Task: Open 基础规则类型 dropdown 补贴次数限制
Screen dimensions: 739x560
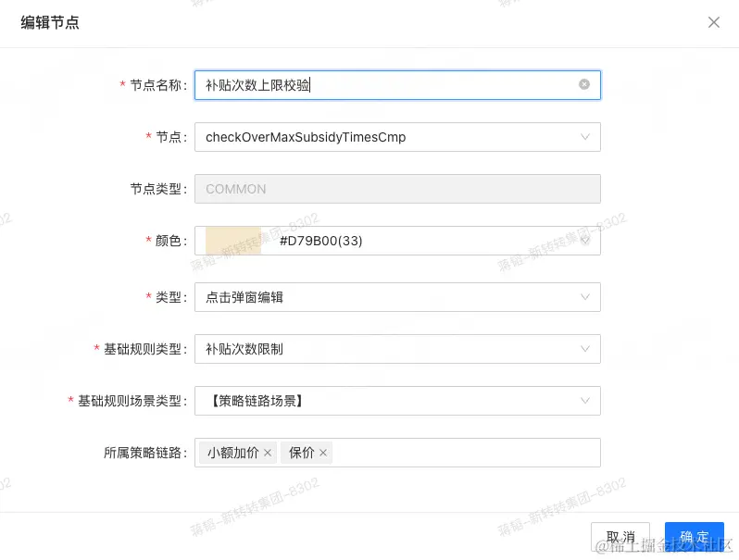Action: [x=397, y=349]
